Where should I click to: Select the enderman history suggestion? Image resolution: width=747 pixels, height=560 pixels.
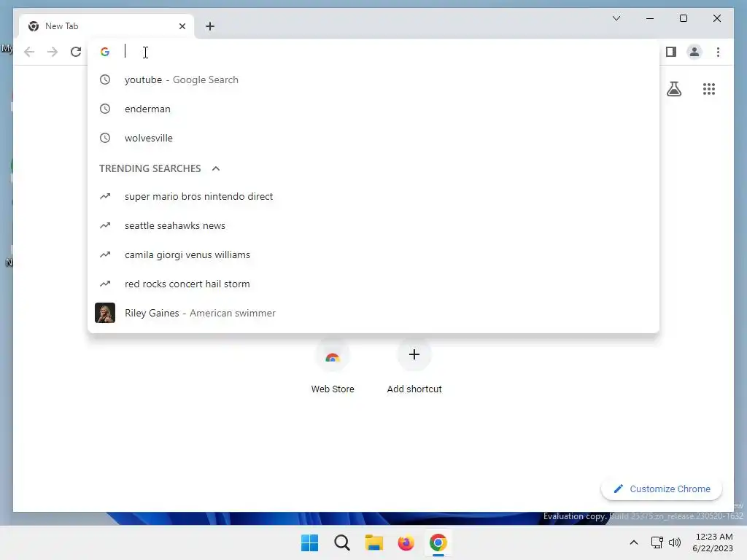pyautogui.click(x=373, y=109)
